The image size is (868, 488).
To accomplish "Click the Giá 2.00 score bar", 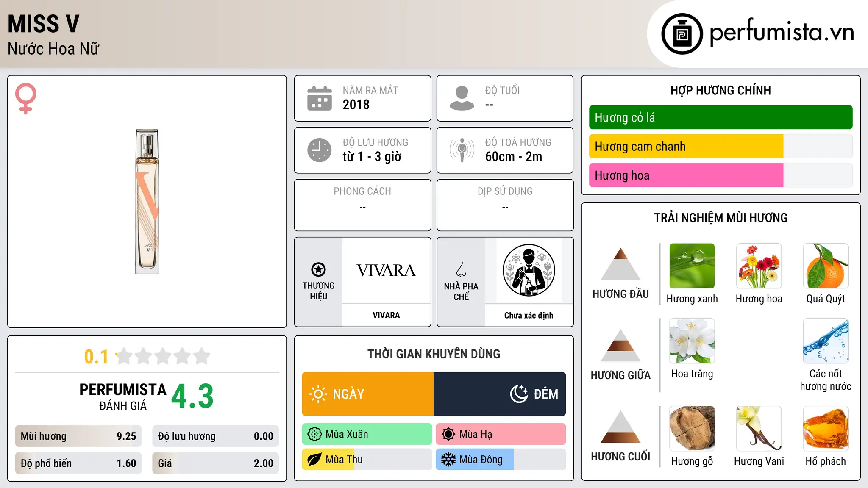I will 215,463.
